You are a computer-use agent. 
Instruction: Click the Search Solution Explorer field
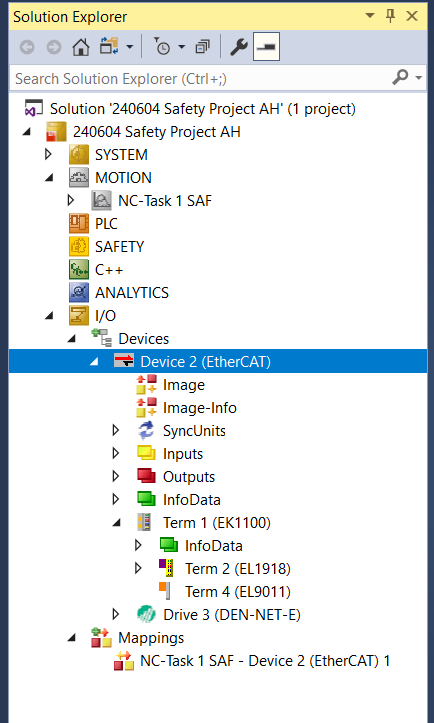pos(201,78)
